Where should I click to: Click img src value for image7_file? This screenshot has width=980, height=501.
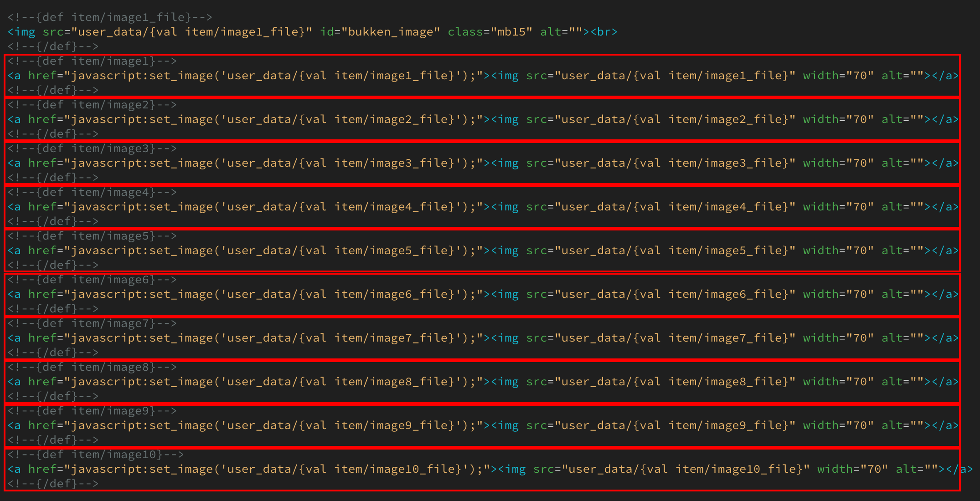[675, 338]
